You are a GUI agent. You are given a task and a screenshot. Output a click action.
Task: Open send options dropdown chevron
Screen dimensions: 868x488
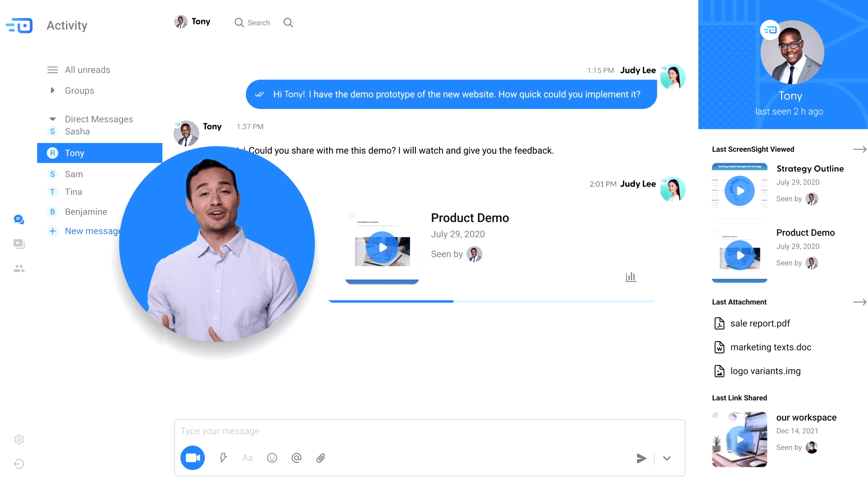tap(667, 458)
